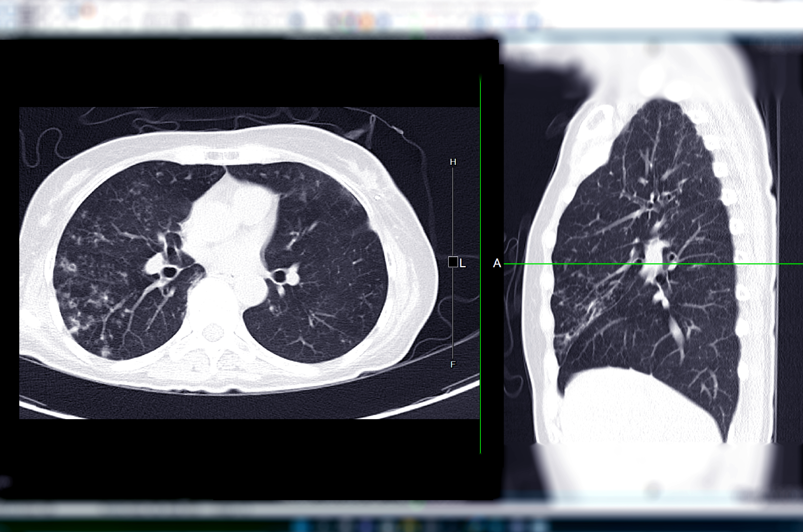Click the L orientation label

click(x=463, y=263)
